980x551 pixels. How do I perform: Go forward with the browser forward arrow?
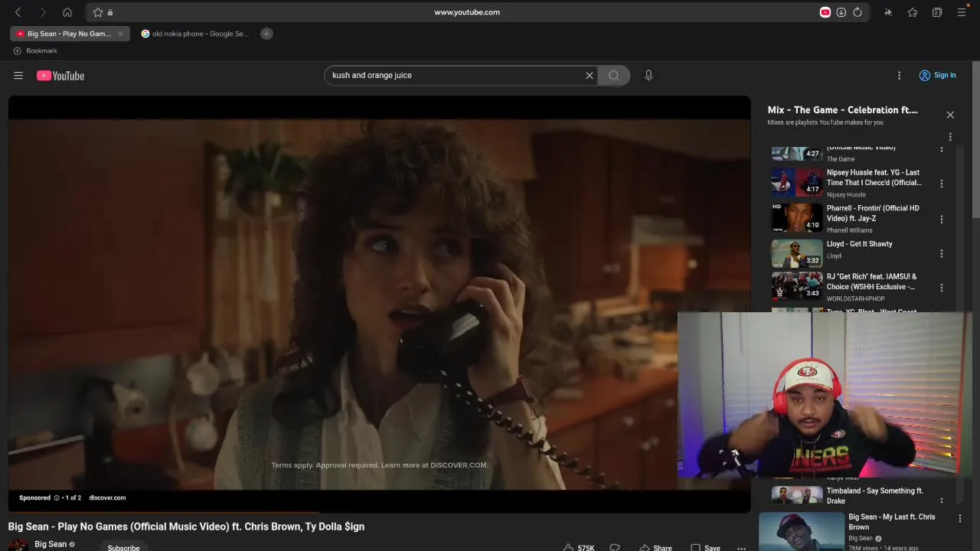43,12
